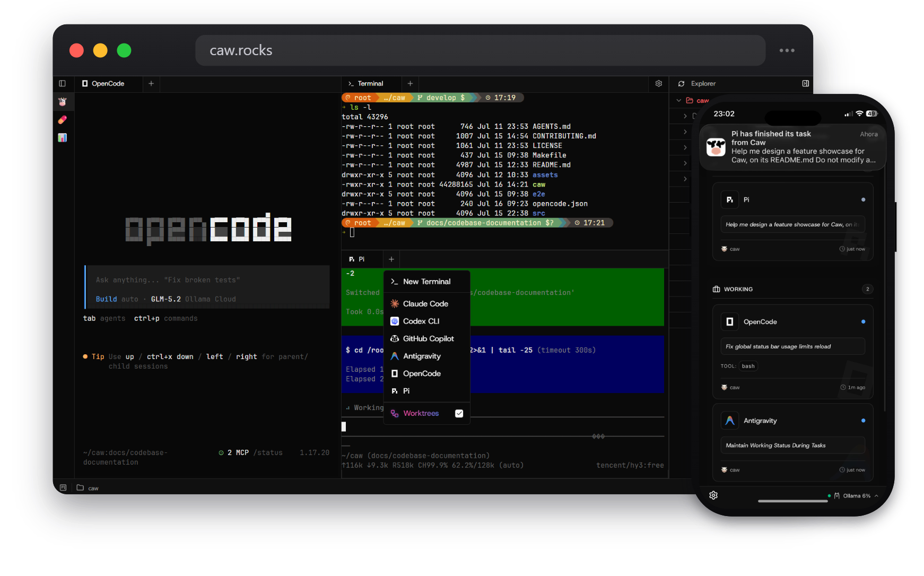Switch to the OpenCode tab

tap(108, 83)
